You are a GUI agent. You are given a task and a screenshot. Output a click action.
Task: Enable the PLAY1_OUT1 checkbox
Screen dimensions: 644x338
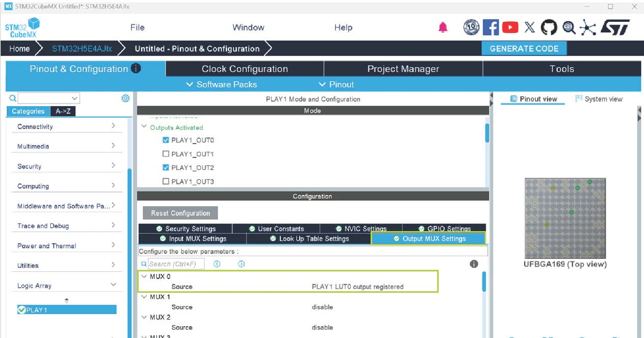tap(166, 154)
